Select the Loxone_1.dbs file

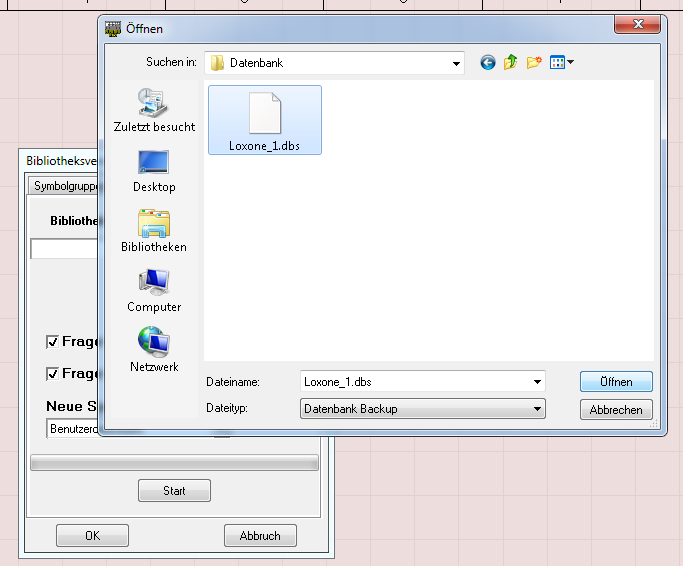pos(265,120)
